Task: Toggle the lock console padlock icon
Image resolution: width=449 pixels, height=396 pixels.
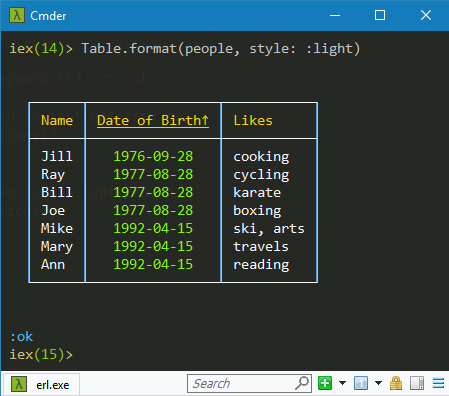Action: click(x=396, y=383)
